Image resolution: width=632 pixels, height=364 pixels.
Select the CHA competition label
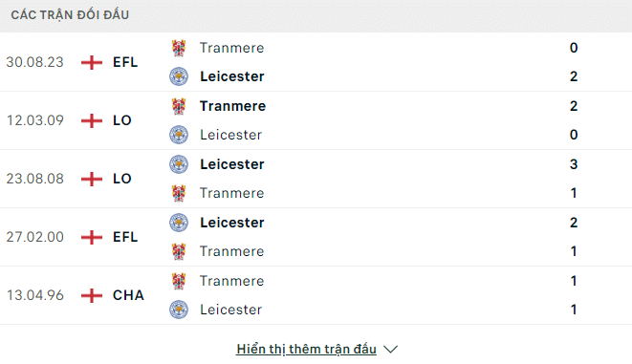point(128,295)
